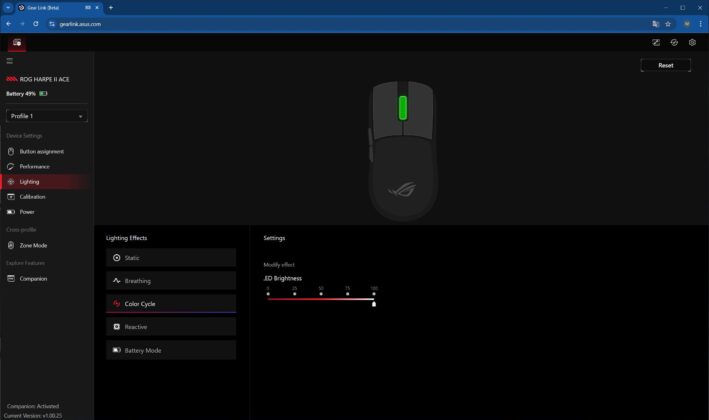Click the display/monitor icon in app header
This screenshot has height=420, width=709.
(656, 42)
